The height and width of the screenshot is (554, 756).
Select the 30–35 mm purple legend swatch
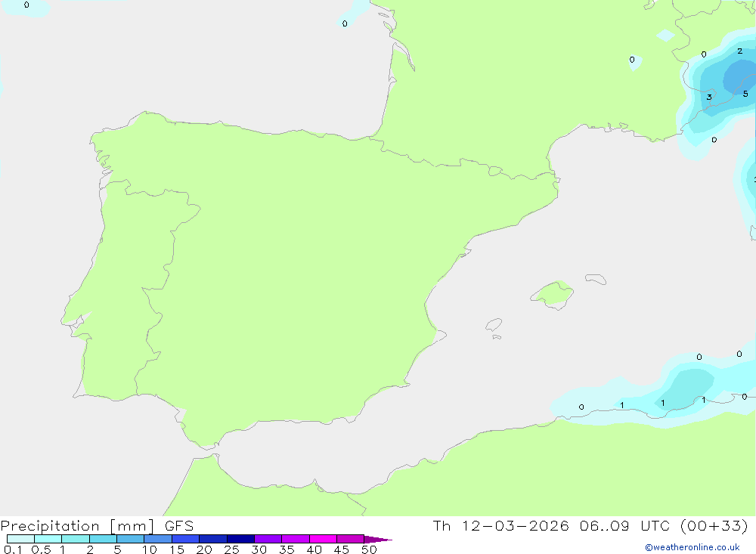click(x=268, y=539)
